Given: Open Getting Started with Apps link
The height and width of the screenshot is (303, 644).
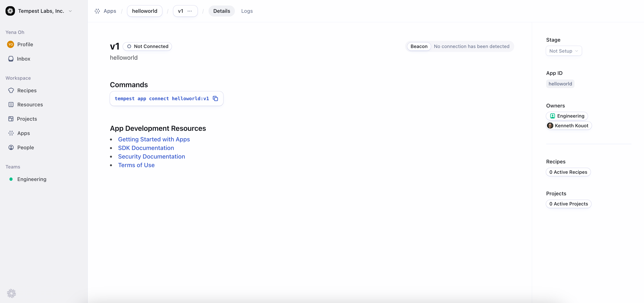Looking at the screenshot, I should [154, 139].
